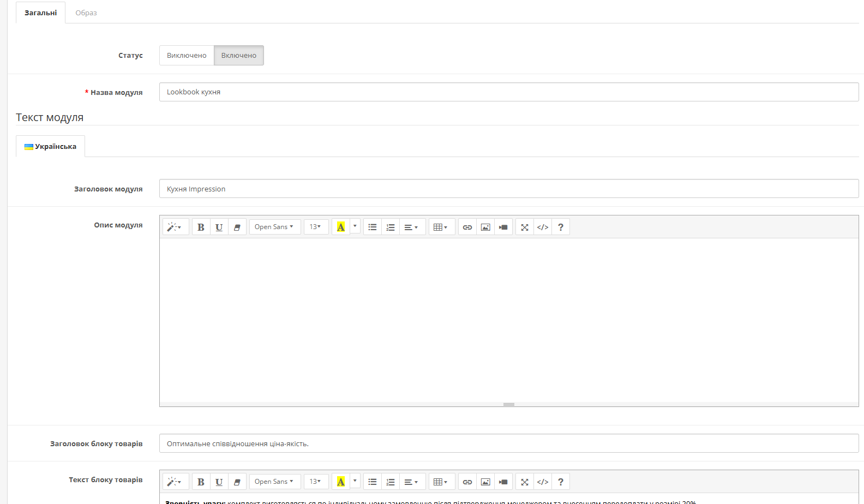
Task: Open font size 13 dropdown in Опис модуля editor
Action: [x=316, y=227]
